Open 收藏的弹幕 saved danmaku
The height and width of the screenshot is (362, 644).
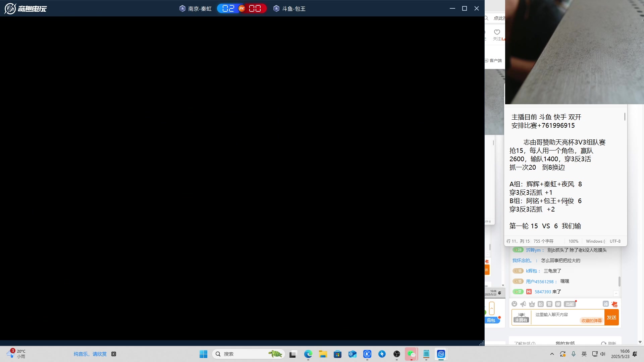(x=591, y=320)
